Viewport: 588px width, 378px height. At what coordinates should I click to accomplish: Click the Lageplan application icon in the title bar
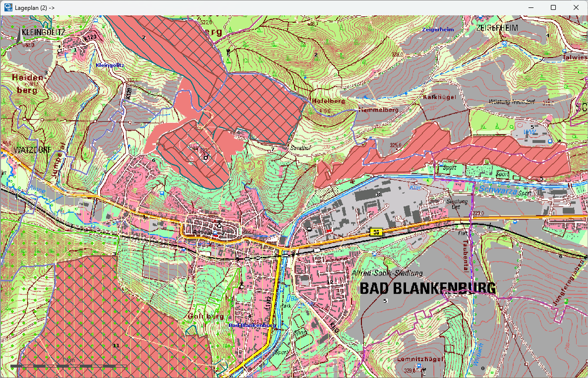pyautogui.click(x=6, y=7)
